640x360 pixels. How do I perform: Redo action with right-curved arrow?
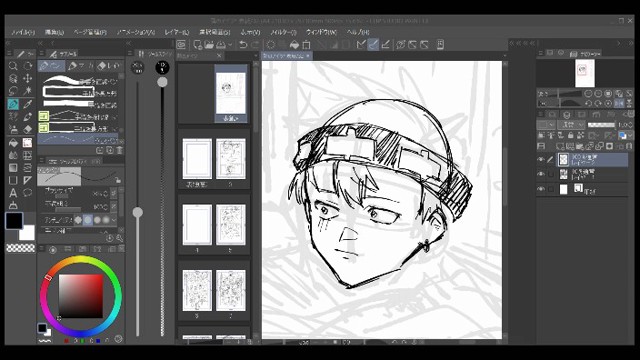pyautogui.click(x=255, y=44)
